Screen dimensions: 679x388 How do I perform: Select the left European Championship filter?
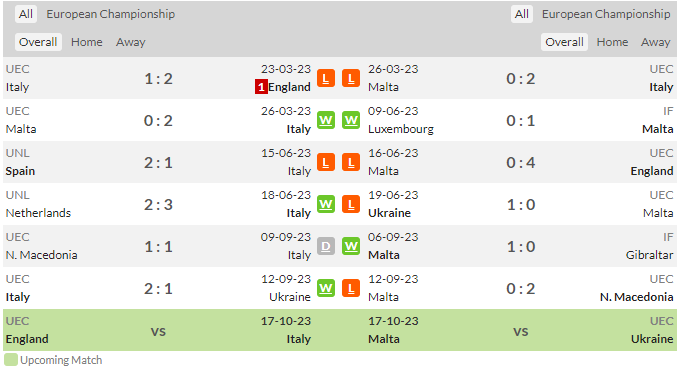coord(110,14)
